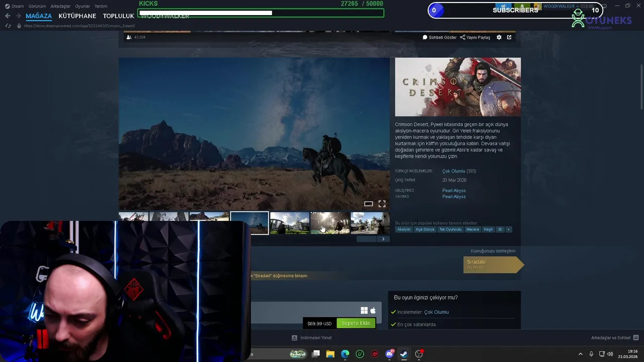
Task: Open İndirmeleri Yönet downloads manager
Action: pyautogui.click(x=312, y=338)
